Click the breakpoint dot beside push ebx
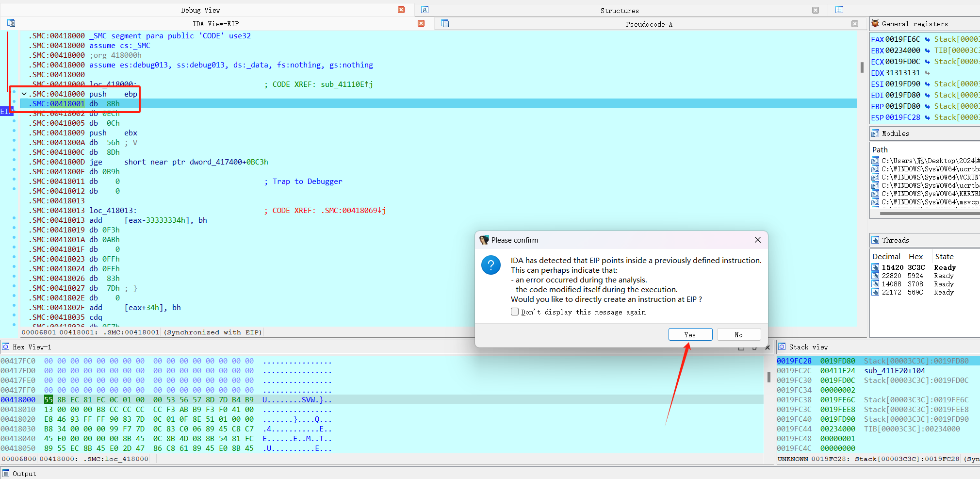 point(14,131)
